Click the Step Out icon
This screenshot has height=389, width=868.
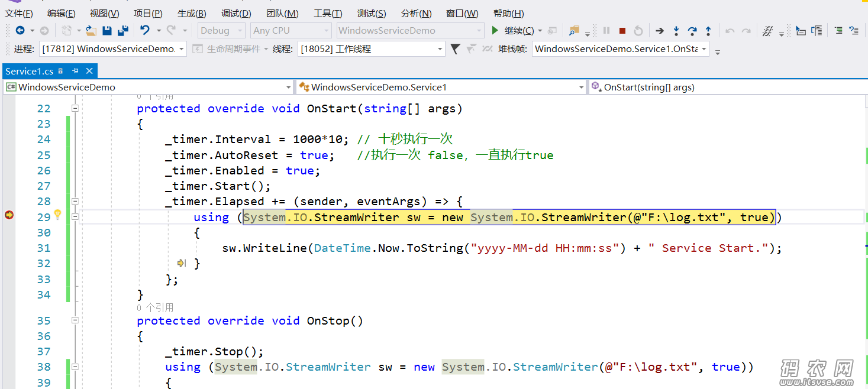708,30
